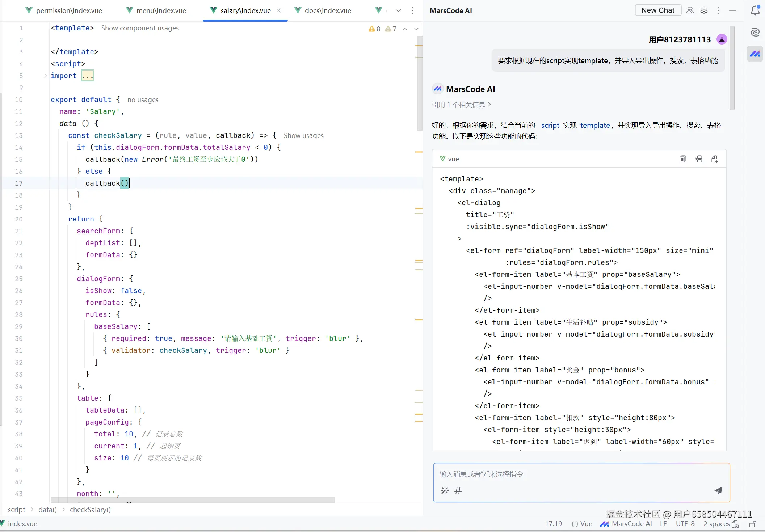The width and height of the screenshot is (765, 532).
Task: Expand the folded import block
Action: 88,76
